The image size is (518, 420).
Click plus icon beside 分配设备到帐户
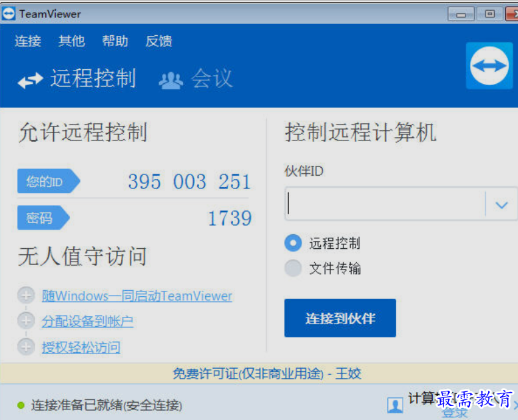pyautogui.click(x=26, y=320)
